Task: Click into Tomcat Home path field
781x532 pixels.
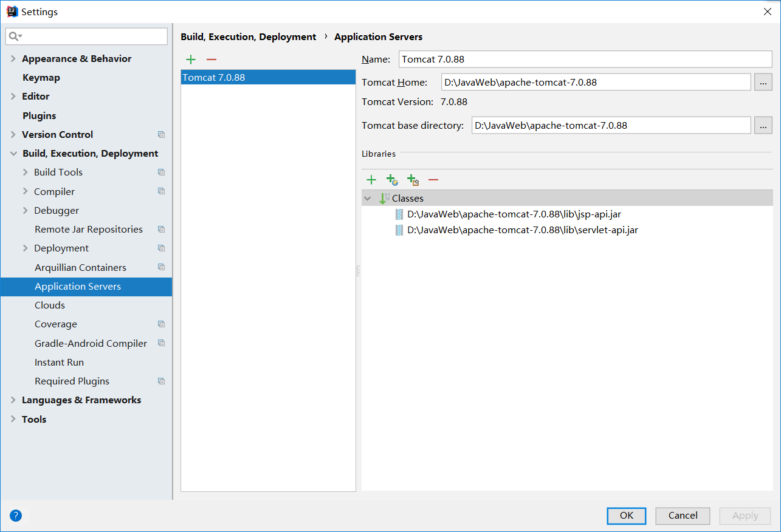Action: [596, 83]
